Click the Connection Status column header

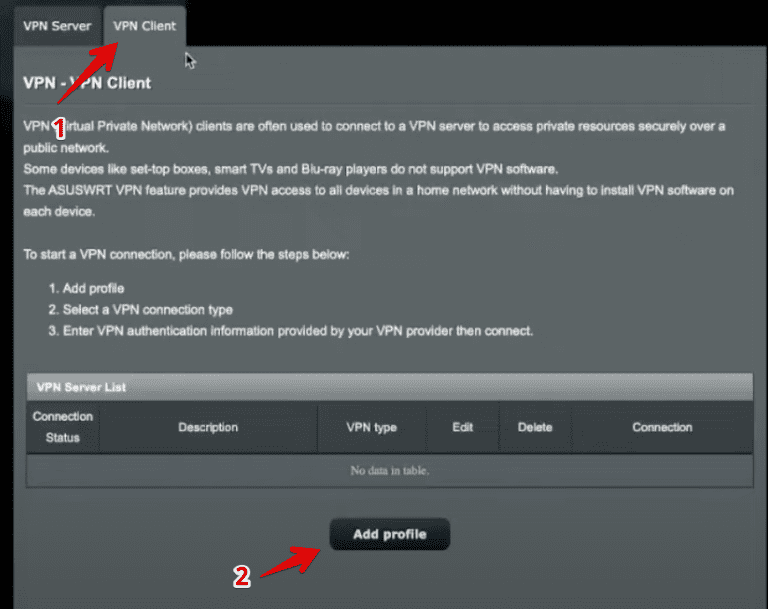(63, 427)
